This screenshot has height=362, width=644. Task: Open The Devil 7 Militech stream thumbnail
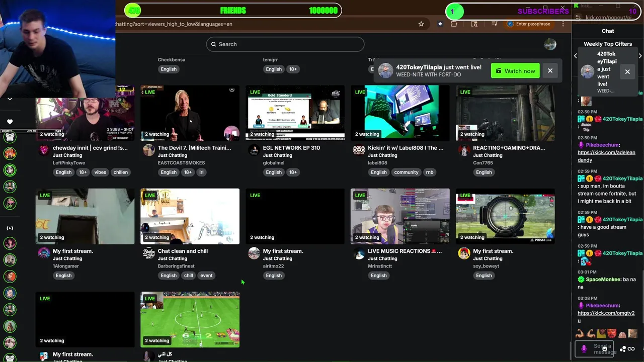pos(190,113)
